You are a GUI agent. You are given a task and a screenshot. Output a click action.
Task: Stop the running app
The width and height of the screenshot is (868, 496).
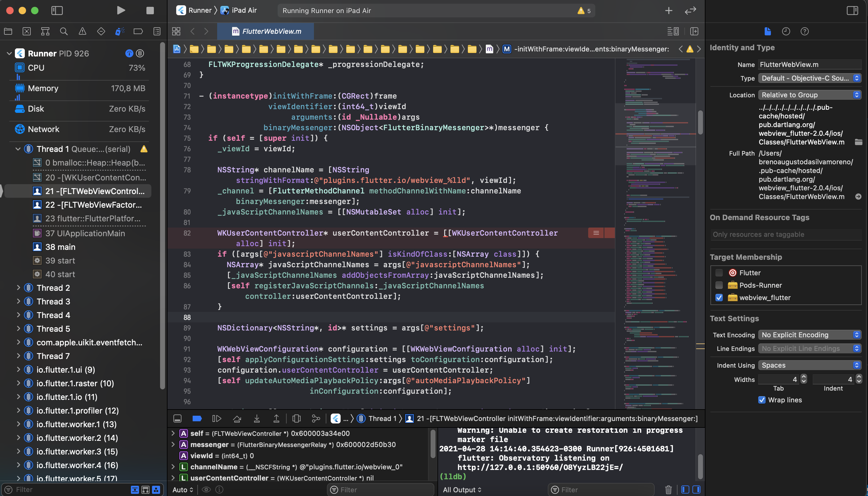(150, 10)
